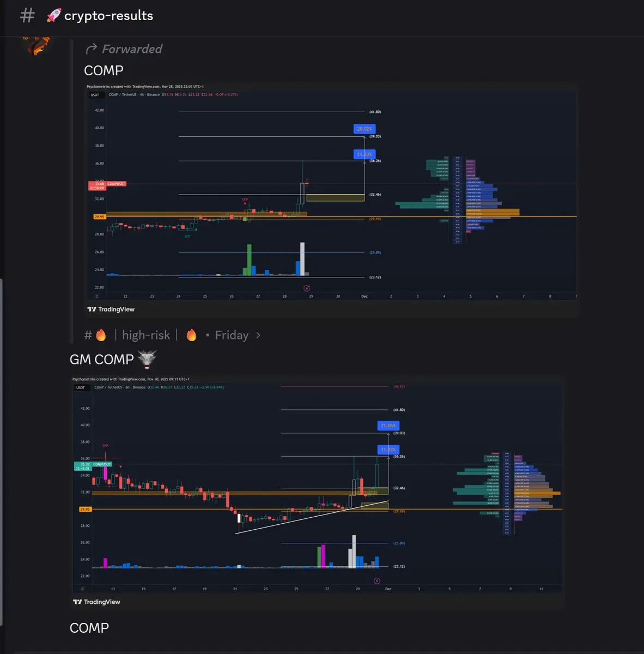Open the high-risk channel source link
The height and width of the screenshot is (654, 644).
(x=145, y=335)
